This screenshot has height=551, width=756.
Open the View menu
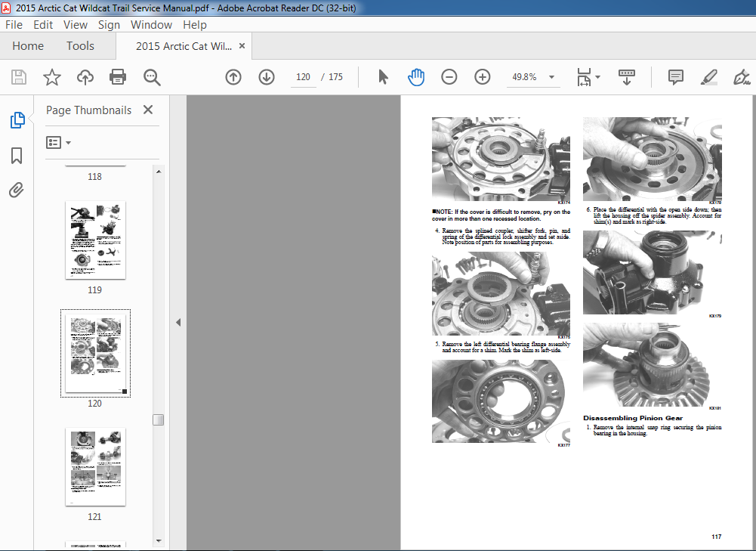click(76, 25)
